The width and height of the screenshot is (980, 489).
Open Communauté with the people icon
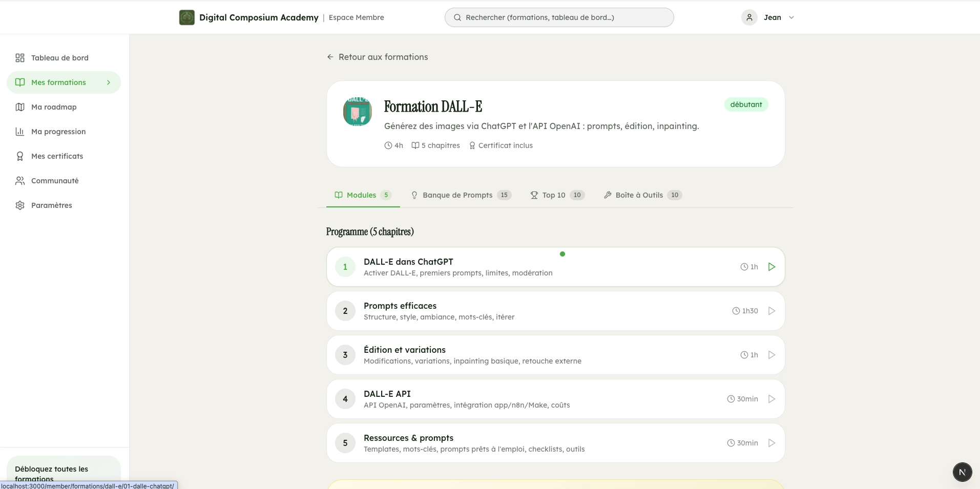click(19, 180)
